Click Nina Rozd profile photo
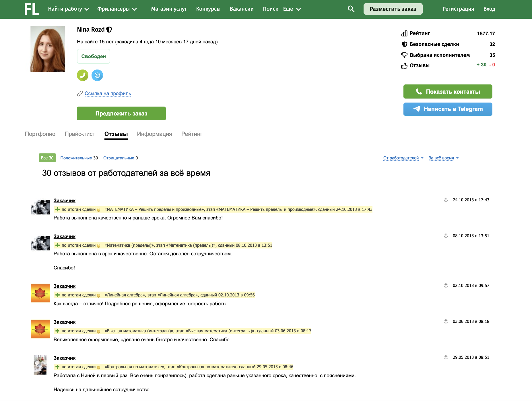 [x=48, y=49]
